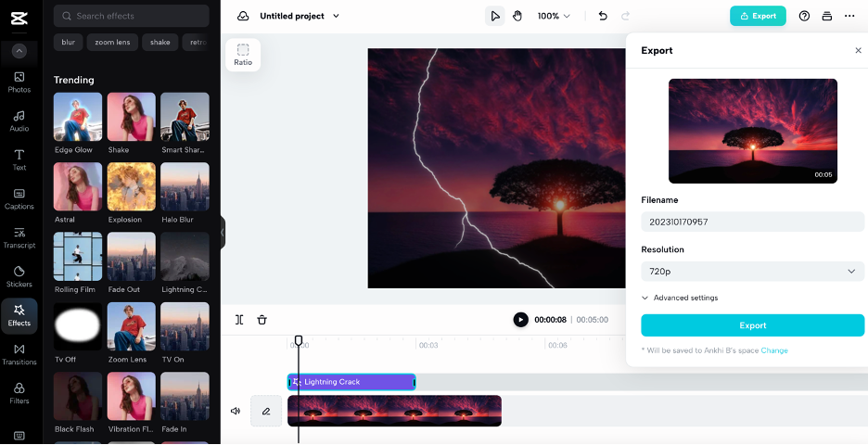The image size is (868, 445).
Task: Open the Photos panel
Action: point(19,82)
